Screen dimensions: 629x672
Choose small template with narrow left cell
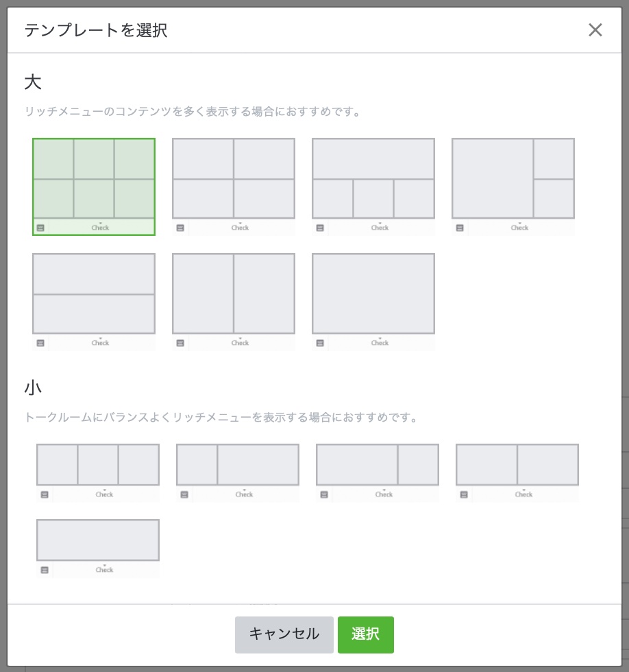click(x=238, y=465)
